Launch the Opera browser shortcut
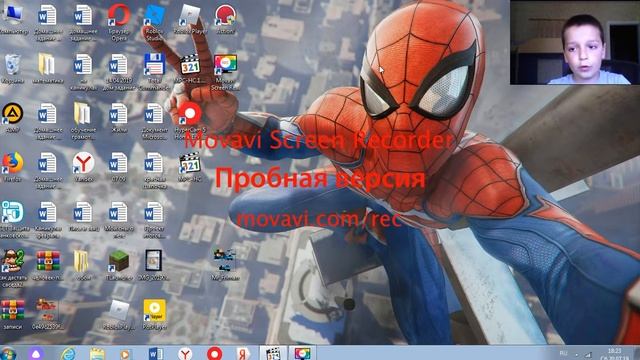640x360 pixels. click(119, 21)
